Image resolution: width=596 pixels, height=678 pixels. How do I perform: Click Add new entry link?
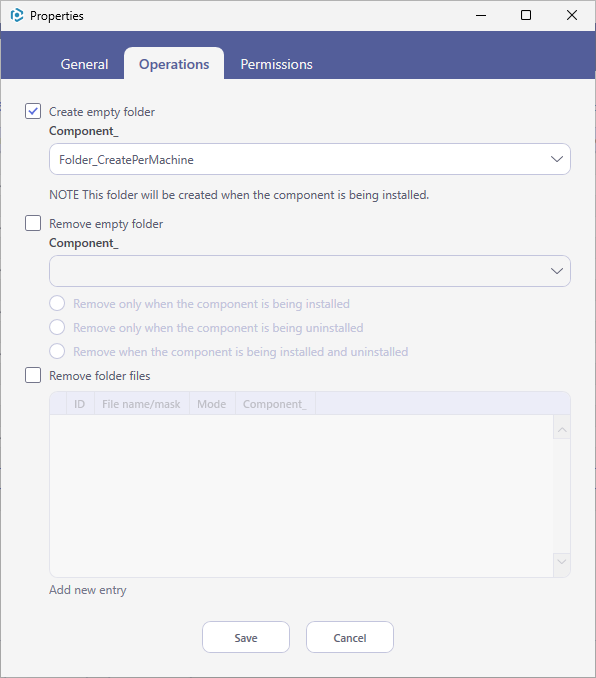pos(88,590)
